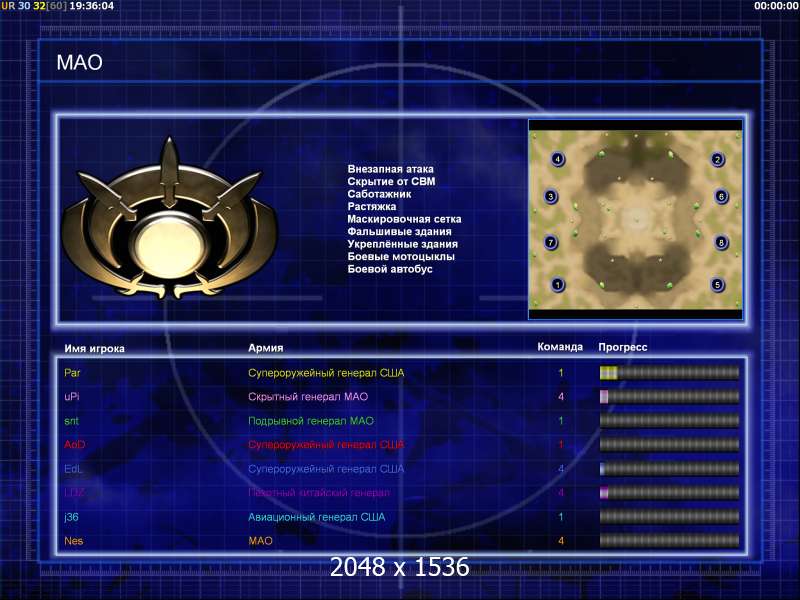This screenshot has width=800, height=600.
Task: Click team number for uPi
Action: coord(561,396)
